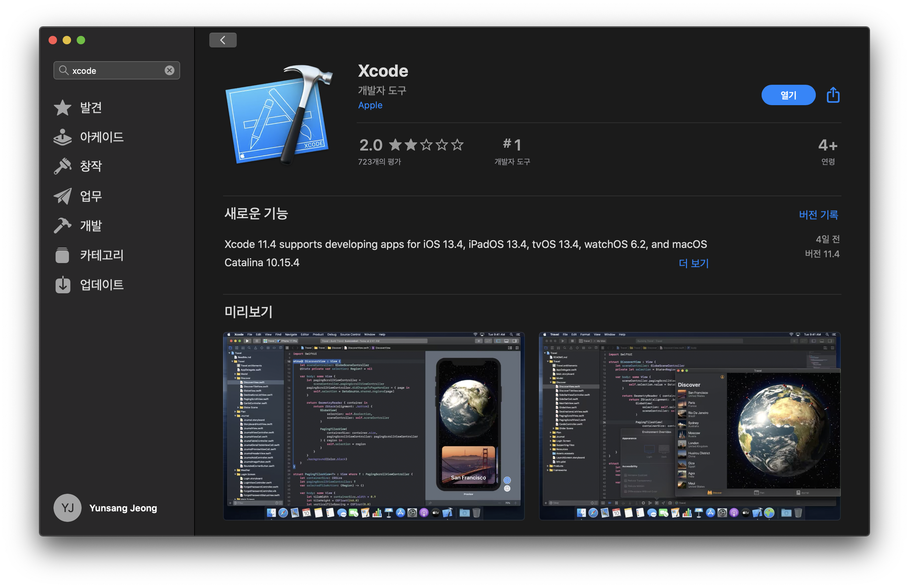Image resolution: width=909 pixels, height=588 pixels.
Task: Clear the xcode search text
Action: (x=169, y=70)
